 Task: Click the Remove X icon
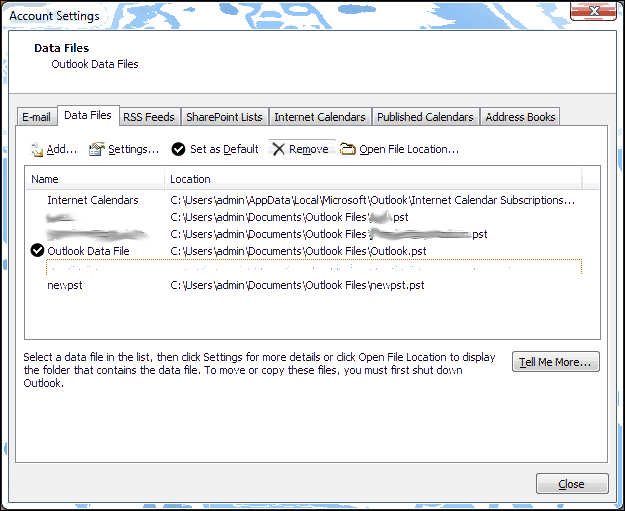[x=279, y=149]
